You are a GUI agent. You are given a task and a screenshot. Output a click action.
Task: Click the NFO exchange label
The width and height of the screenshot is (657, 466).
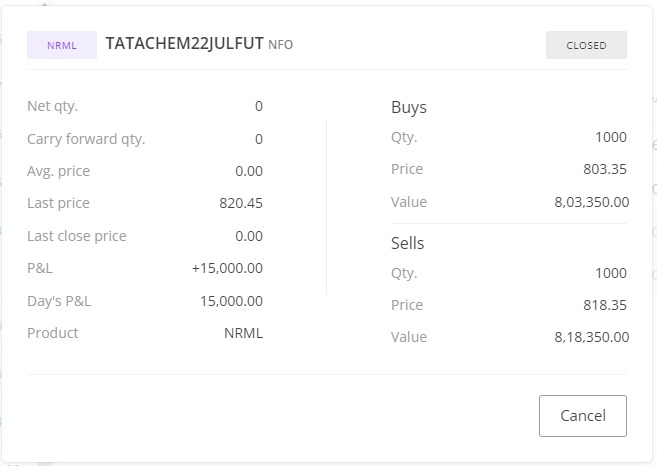281,45
